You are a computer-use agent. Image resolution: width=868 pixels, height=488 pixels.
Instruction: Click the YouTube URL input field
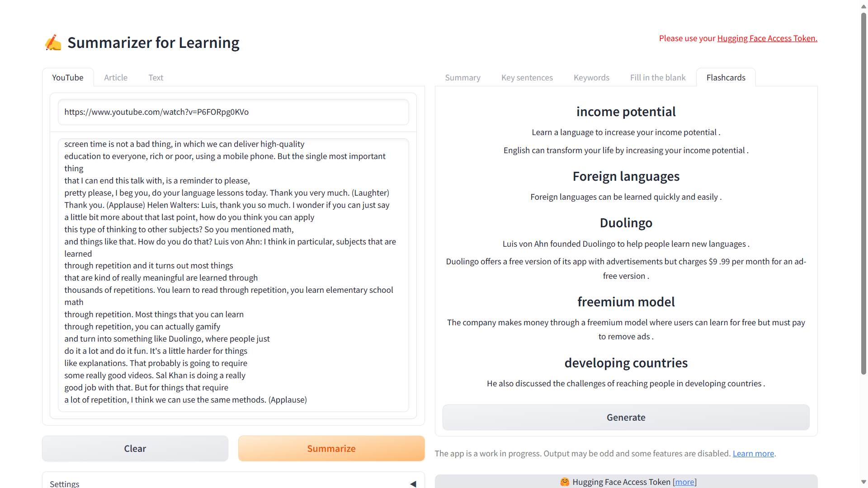tap(233, 112)
